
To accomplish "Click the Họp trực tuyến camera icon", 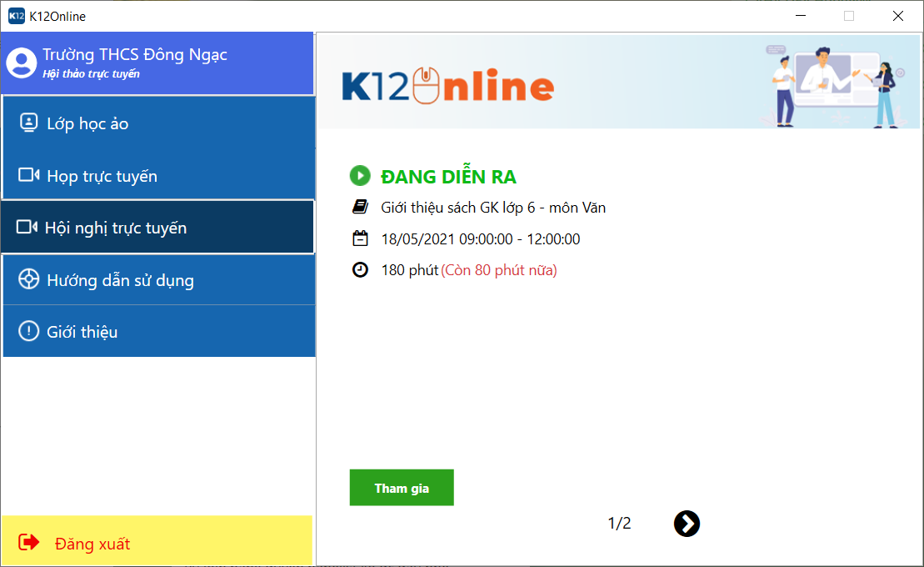I will [29, 175].
